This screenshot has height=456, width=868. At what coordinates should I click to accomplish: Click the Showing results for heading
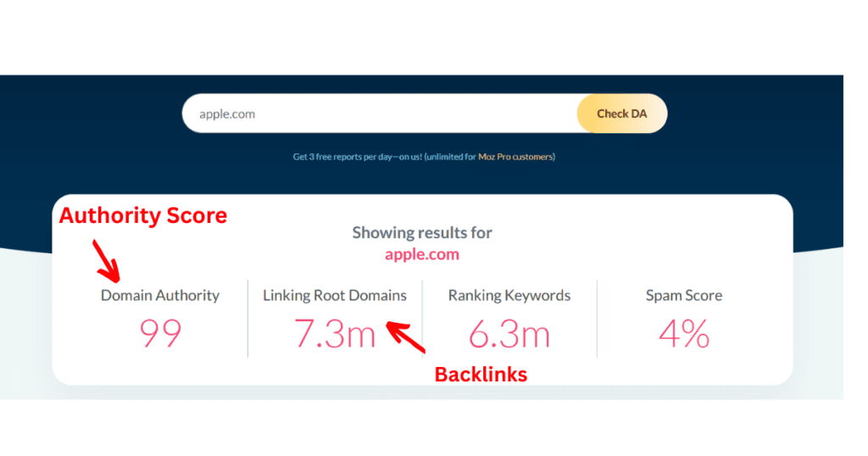point(422,233)
